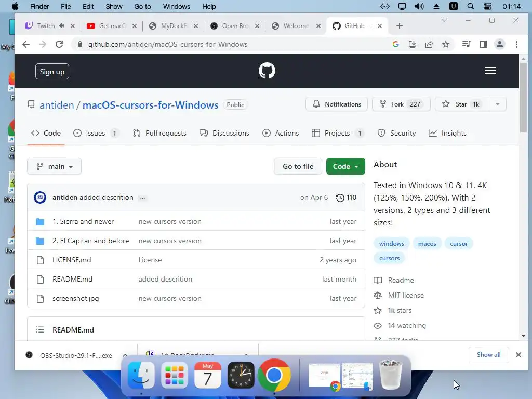Image resolution: width=532 pixels, height=399 pixels.
Task: Open the Discussions tab
Action: 224,134
